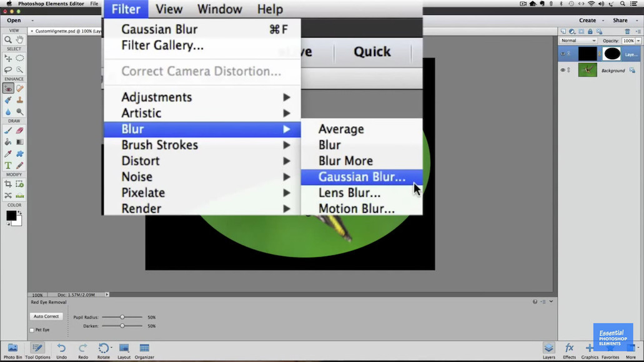The height and width of the screenshot is (362, 644).
Task: Open the Normal blend mode dropdown
Action: point(578,41)
